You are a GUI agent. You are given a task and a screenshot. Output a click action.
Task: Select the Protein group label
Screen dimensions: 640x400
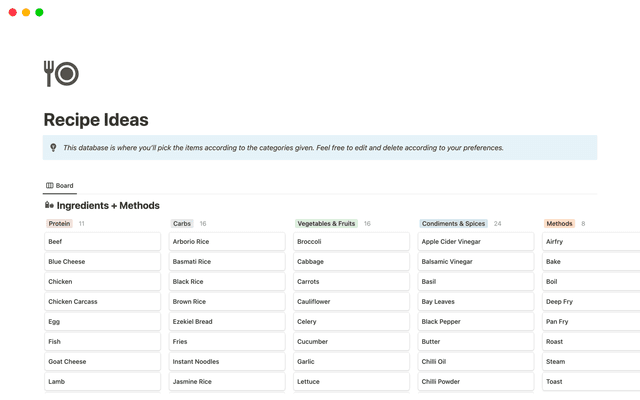(59, 224)
